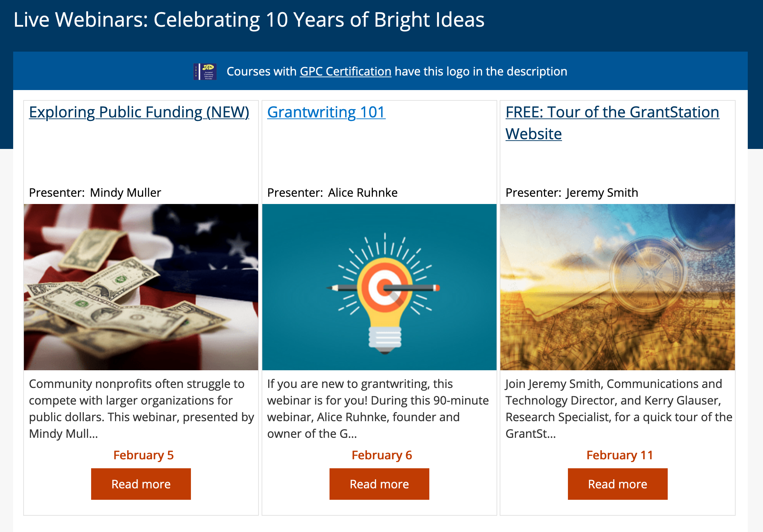Click the dollar bills on flag image
This screenshot has width=763, height=532.
coord(141,287)
